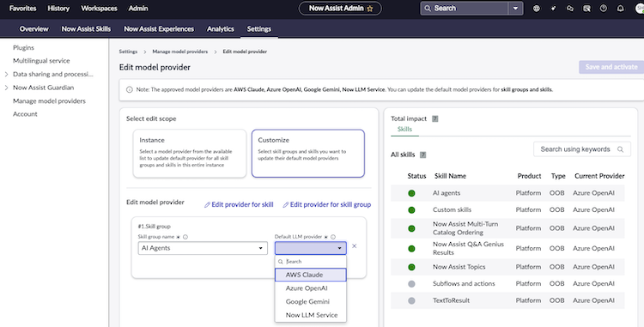
Task: Open the global search dropdown arrow
Action: tap(515, 9)
